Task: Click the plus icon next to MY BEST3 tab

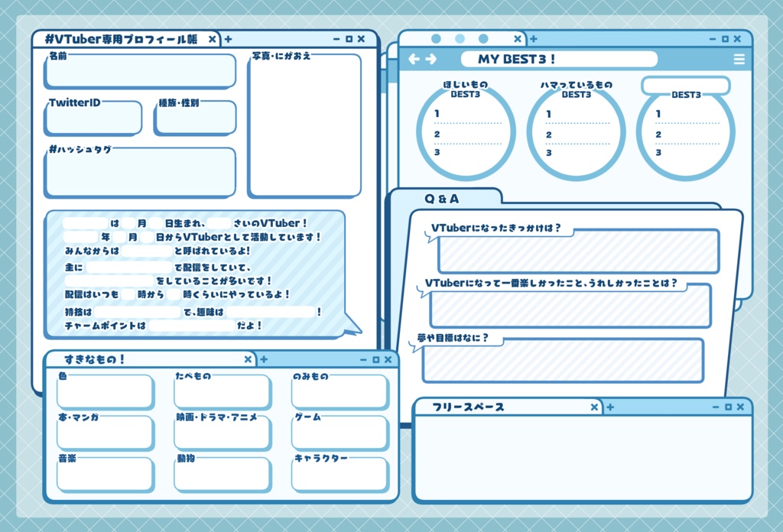Action: [x=533, y=38]
